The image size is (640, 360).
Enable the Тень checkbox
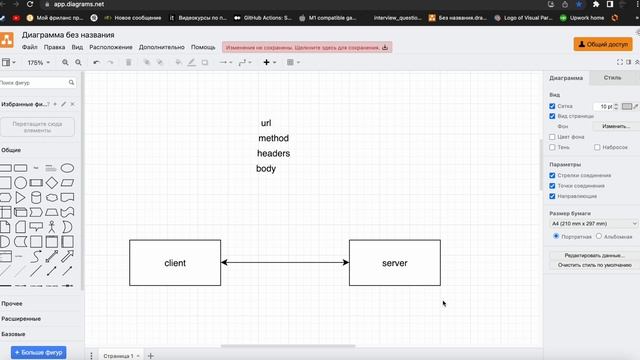pos(552,147)
